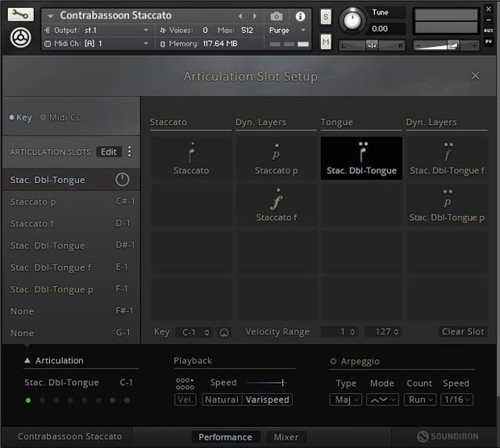Click the key learn icon beside C-1

pos(224,332)
